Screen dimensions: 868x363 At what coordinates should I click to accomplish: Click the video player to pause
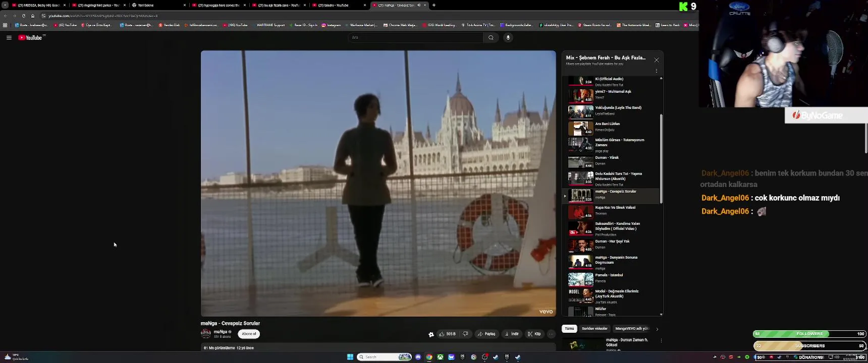(x=378, y=184)
